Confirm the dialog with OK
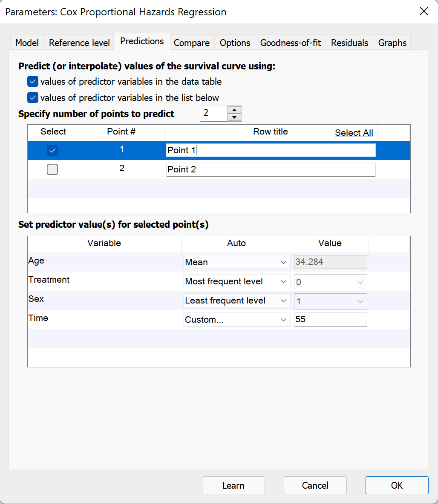This screenshot has height=504, width=438. (x=396, y=485)
